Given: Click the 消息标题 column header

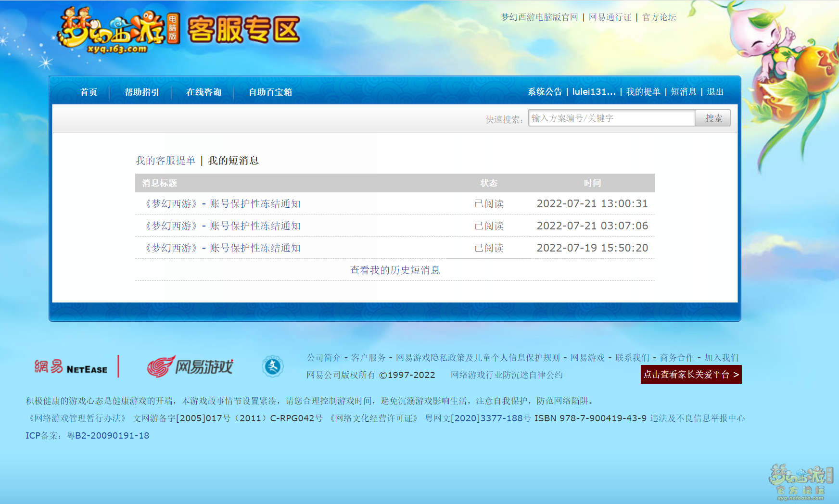Looking at the screenshot, I should (159, 183).
